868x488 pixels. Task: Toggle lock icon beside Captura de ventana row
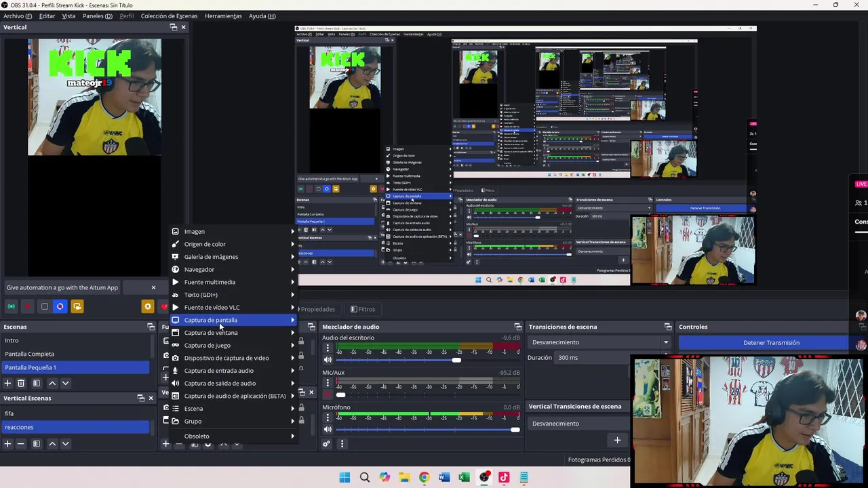pos(301,341)
